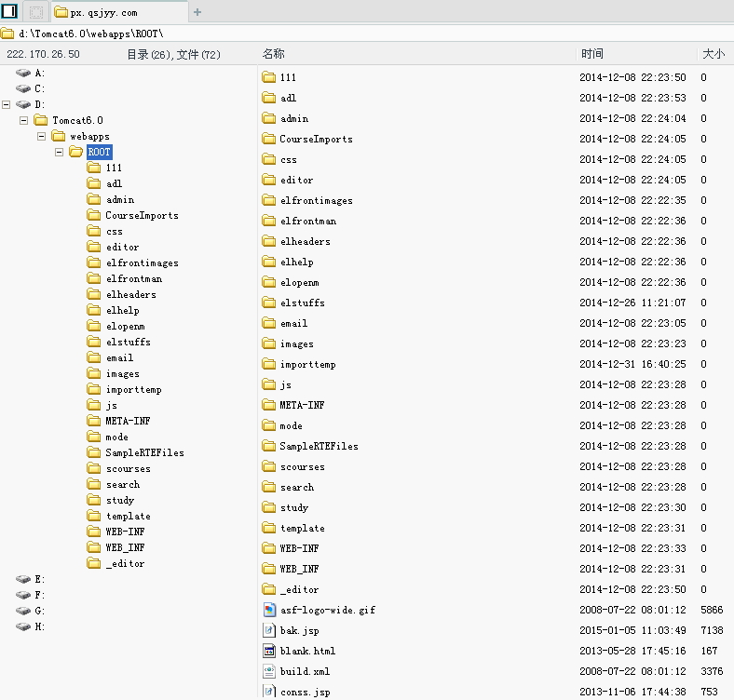734x700 pixels.
Task: Select the E: drive icon
Action: click(x=23, y=579)
